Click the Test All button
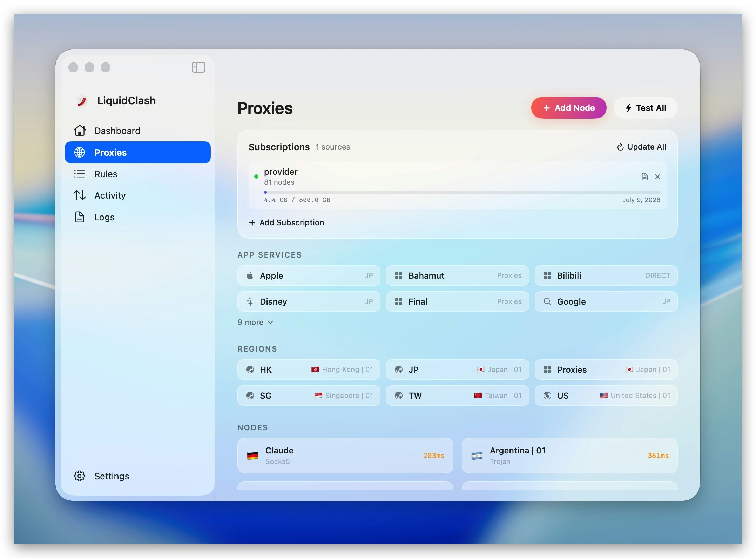 [x=646, y=108]
